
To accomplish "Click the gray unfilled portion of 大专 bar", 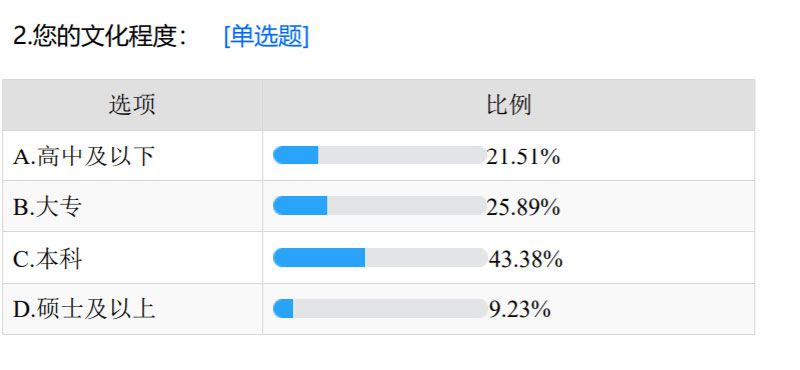I will 407,206.
